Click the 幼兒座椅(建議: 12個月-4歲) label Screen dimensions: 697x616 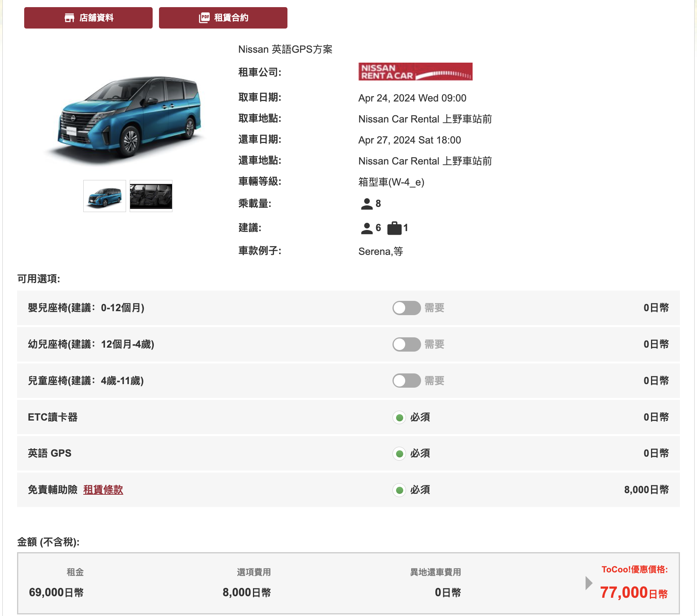click(91, 344)
